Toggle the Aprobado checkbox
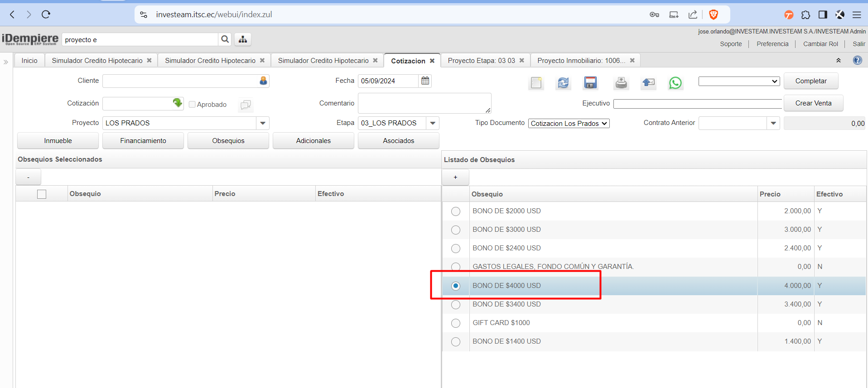This screenshot has height=388, width=868. point(192,105)
